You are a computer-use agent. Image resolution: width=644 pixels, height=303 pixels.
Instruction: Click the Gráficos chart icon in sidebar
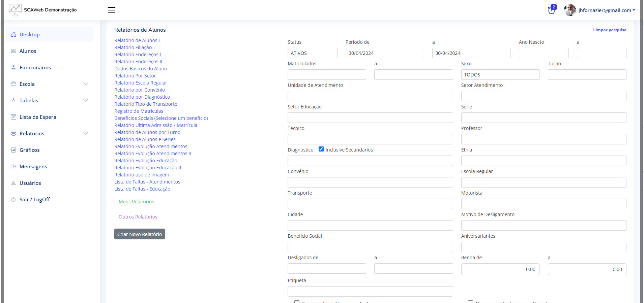(x=13, y=150)
